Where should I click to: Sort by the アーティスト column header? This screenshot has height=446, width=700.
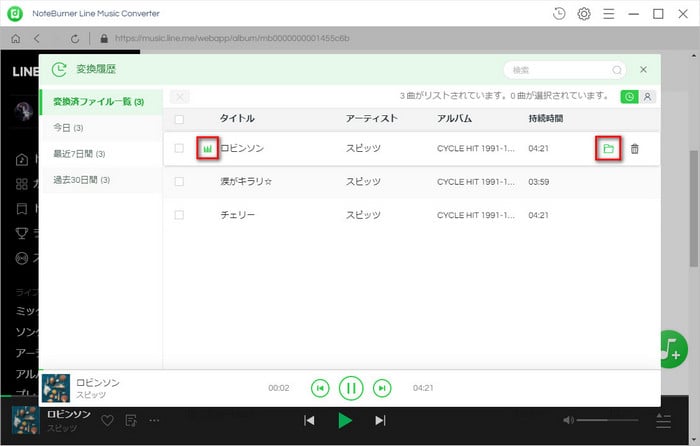click(371, 118)
